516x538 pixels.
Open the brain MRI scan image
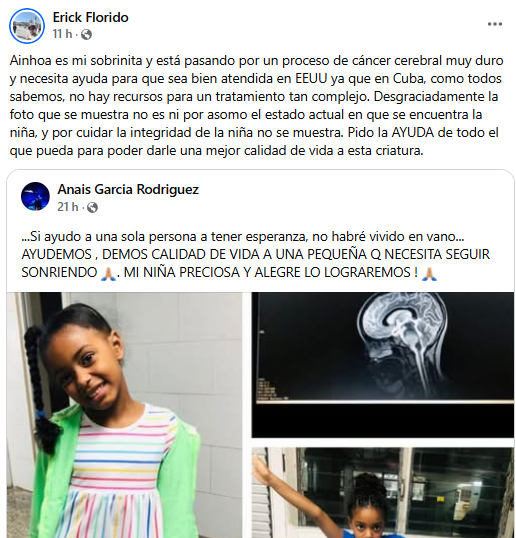tap(383, 365)
